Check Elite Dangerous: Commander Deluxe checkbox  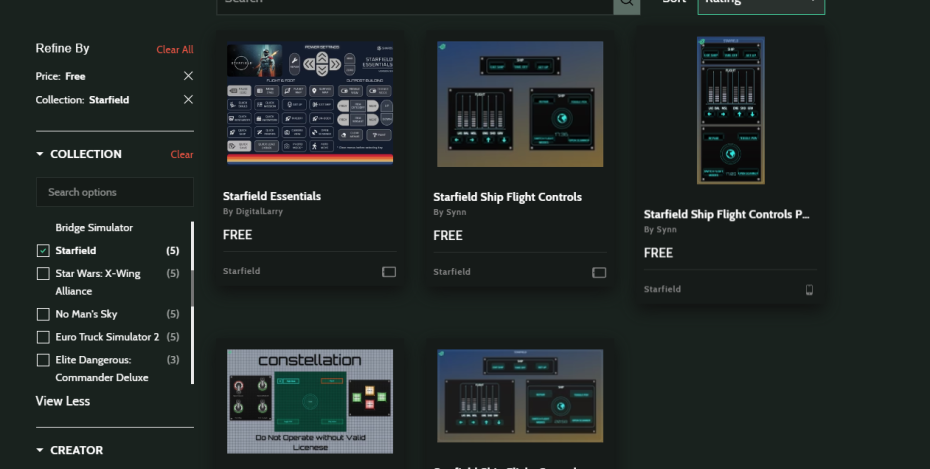point(43,360)
